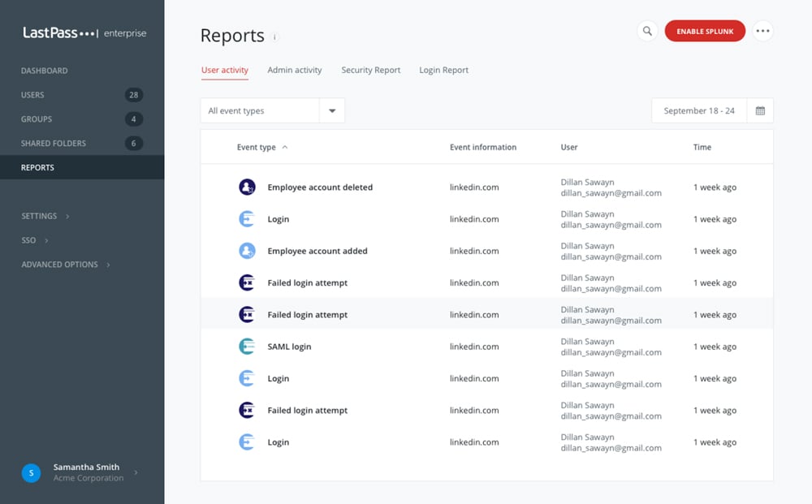
Task: Click the LastPass enterprise logo
Action: pyautogui.click(x=84, y=33)
